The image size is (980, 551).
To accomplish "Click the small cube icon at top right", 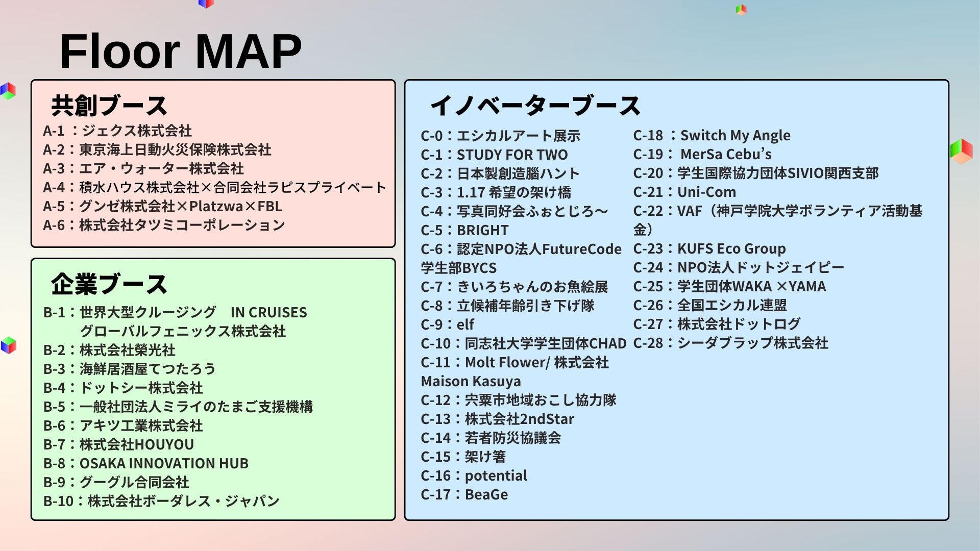I will point(741,9).
